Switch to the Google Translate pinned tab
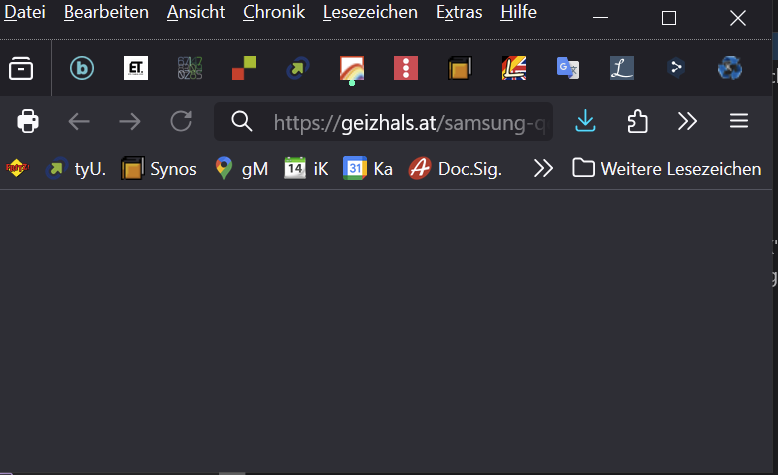This screenshot has width=778, height=475. pyautogui.click(x=568, y=68)
